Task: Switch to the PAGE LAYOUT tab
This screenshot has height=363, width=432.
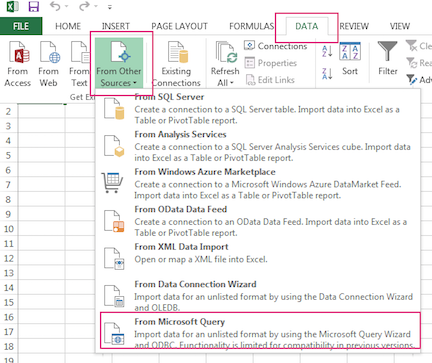Action: pos(179,26)
